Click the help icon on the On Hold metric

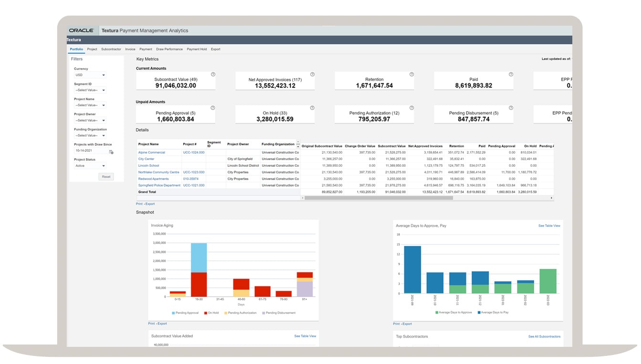coord(312,108)
